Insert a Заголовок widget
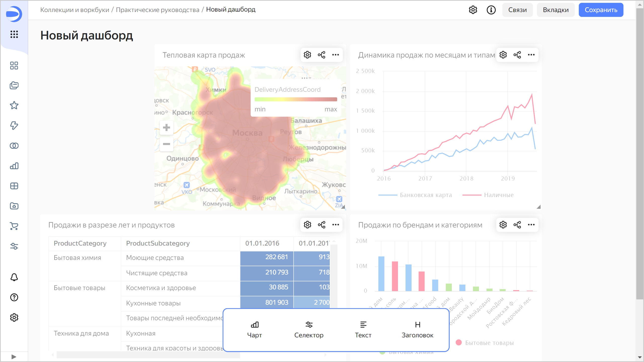The height and width of the screenshot is (362, 644). coord(417,329)
